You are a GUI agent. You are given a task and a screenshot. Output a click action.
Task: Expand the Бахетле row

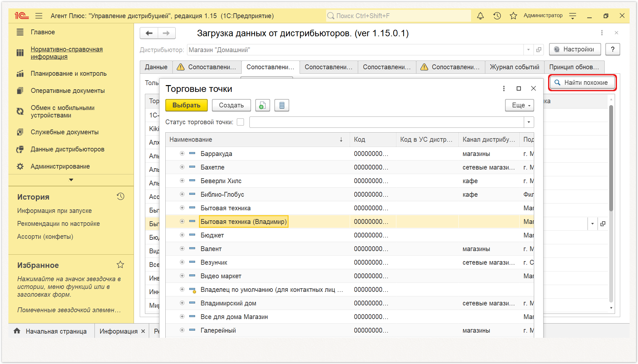[182, 167]
